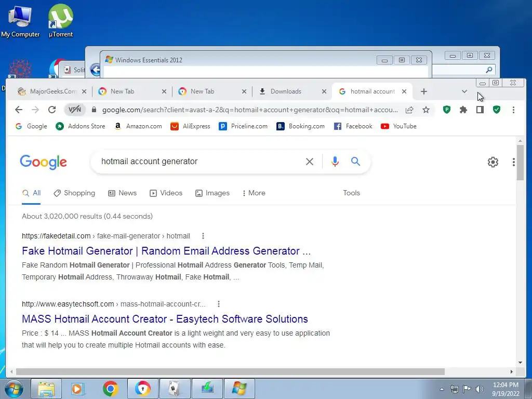Image resolution: width=532 pixels, height=399 pixels.
Task: Click search icon in background window
Action: coord(489,70)
